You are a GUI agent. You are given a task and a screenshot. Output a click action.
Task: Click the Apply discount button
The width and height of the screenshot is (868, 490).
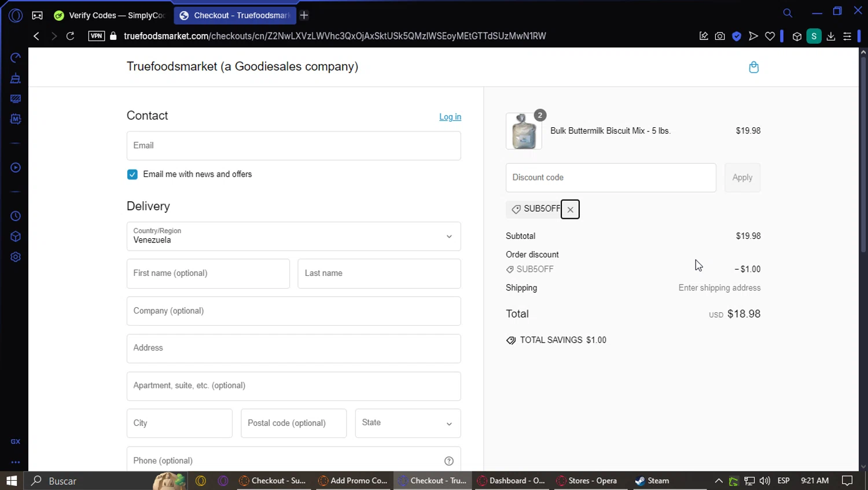point(742,178)
